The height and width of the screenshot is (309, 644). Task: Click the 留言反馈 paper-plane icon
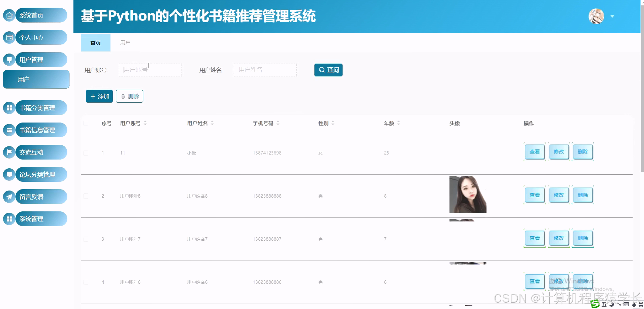[x=9, y=197]
